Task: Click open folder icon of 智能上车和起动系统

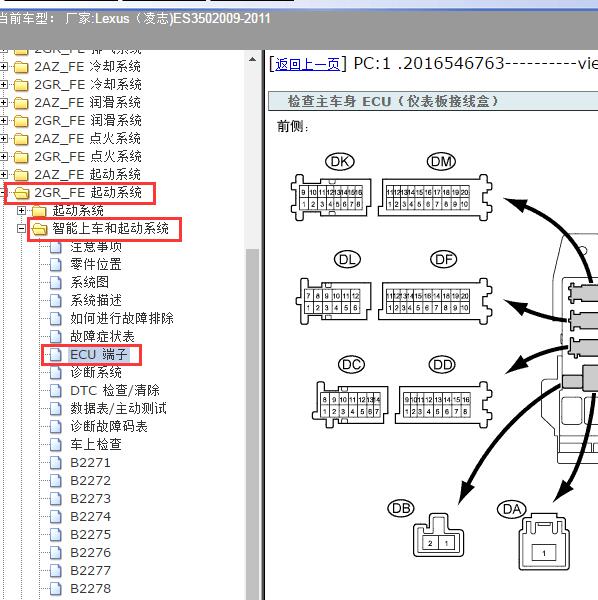Action: click(39, 229)
